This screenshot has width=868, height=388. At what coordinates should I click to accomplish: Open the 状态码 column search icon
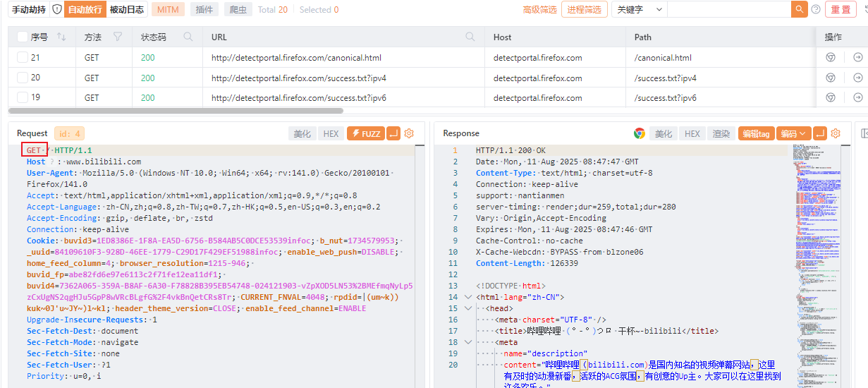[188, 37]
